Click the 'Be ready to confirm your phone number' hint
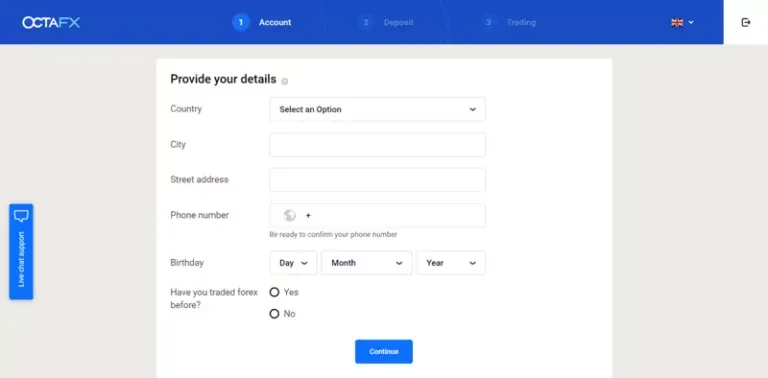This screenshot has width=768, height=378. coord(333,235)
